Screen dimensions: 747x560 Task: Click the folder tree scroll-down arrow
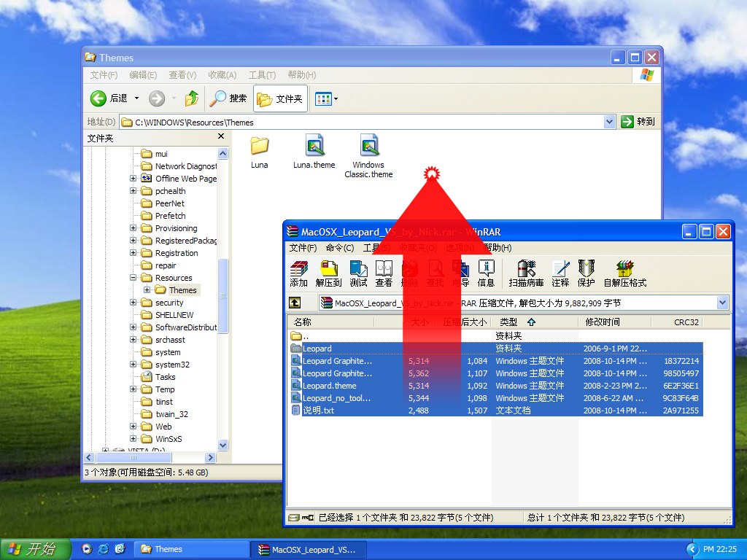tap(223, 445)
